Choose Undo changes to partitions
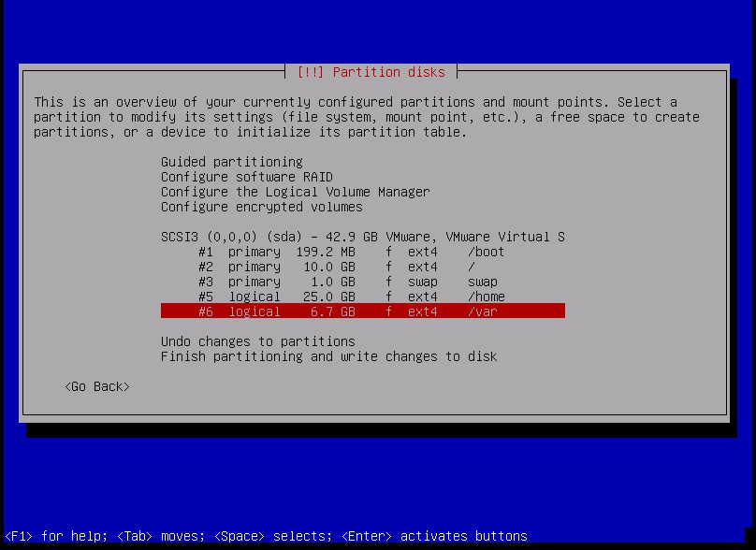The height and width of the screenshot is (550, 756). pyautogui.click(x=257, y=341)
